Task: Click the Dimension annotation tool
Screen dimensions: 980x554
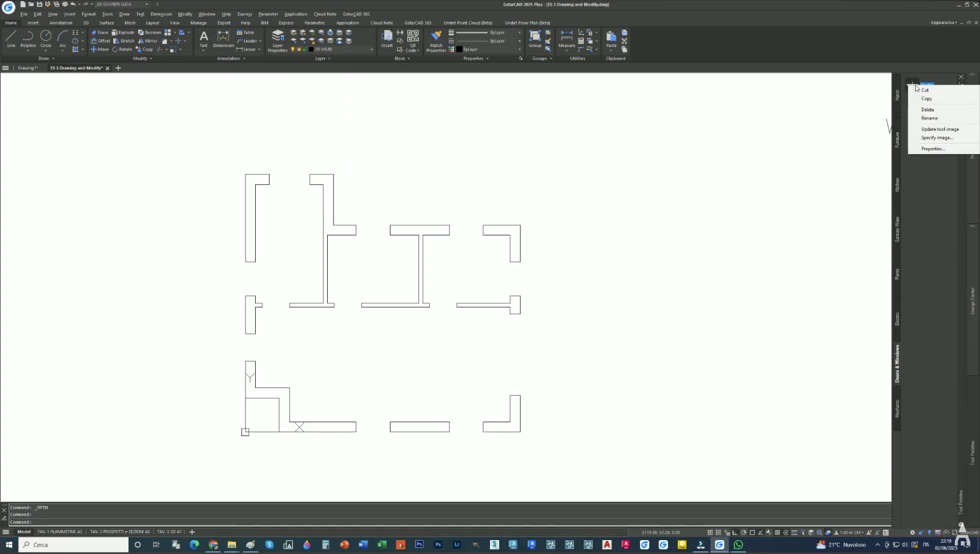Action: coord(223,39)
